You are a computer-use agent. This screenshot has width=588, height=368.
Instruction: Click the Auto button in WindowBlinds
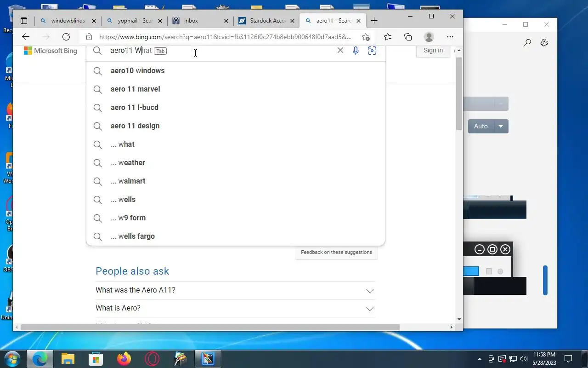481,126
